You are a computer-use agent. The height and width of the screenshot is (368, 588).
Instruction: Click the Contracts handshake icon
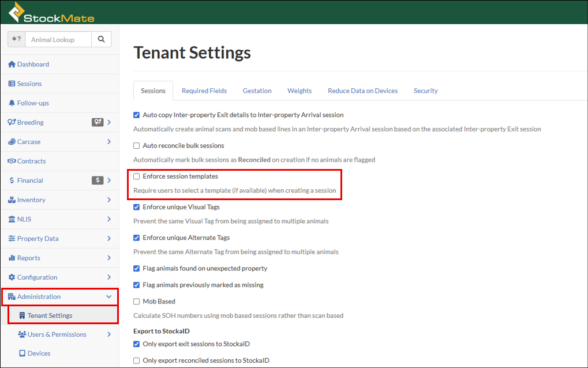(12, 162)
